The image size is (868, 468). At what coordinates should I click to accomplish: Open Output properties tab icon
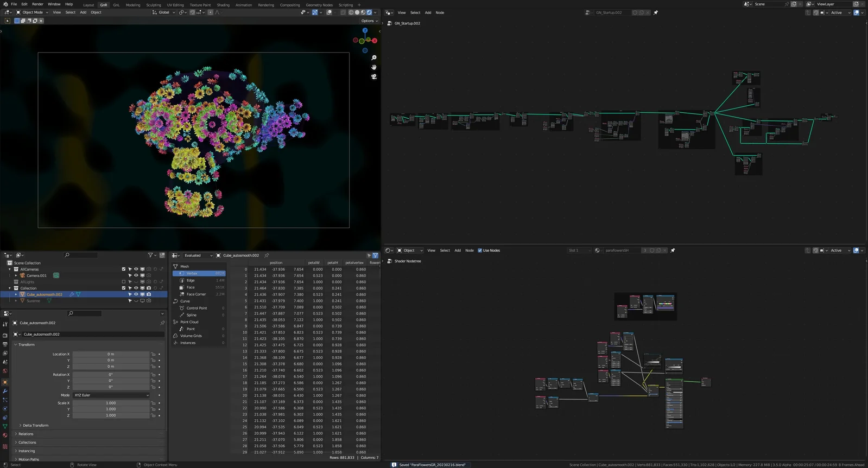5,344
